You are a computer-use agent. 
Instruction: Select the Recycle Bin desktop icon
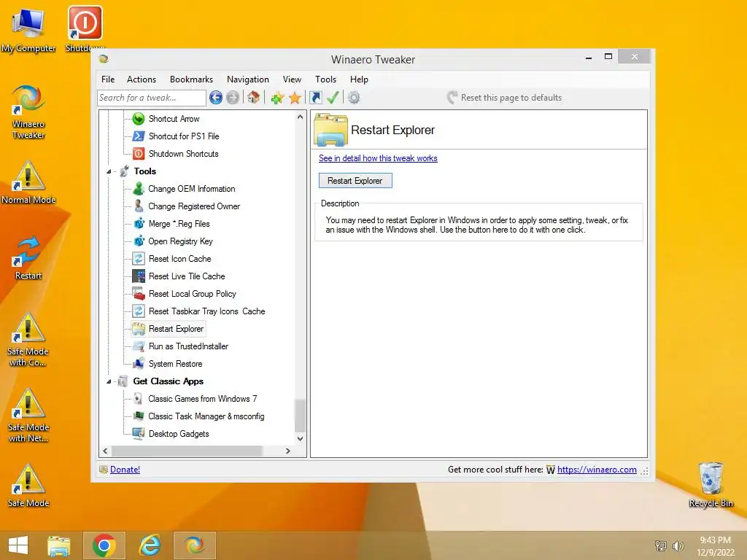pos(711,485)
